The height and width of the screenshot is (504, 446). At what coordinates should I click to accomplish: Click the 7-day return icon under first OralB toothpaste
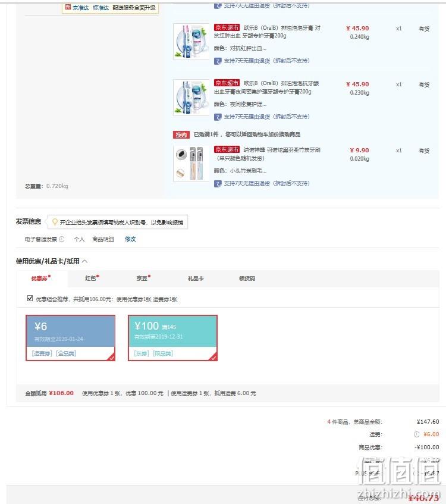tap(218, 61)
